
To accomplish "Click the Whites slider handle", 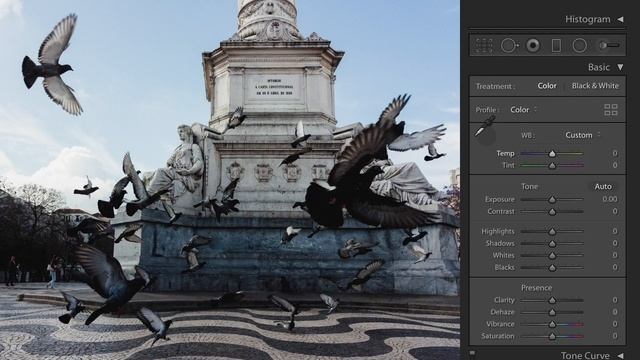I will click(552, 256).
